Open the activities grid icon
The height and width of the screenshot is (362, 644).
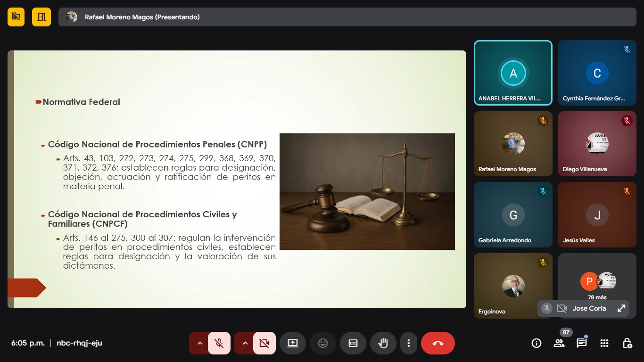tap(604, 343)
